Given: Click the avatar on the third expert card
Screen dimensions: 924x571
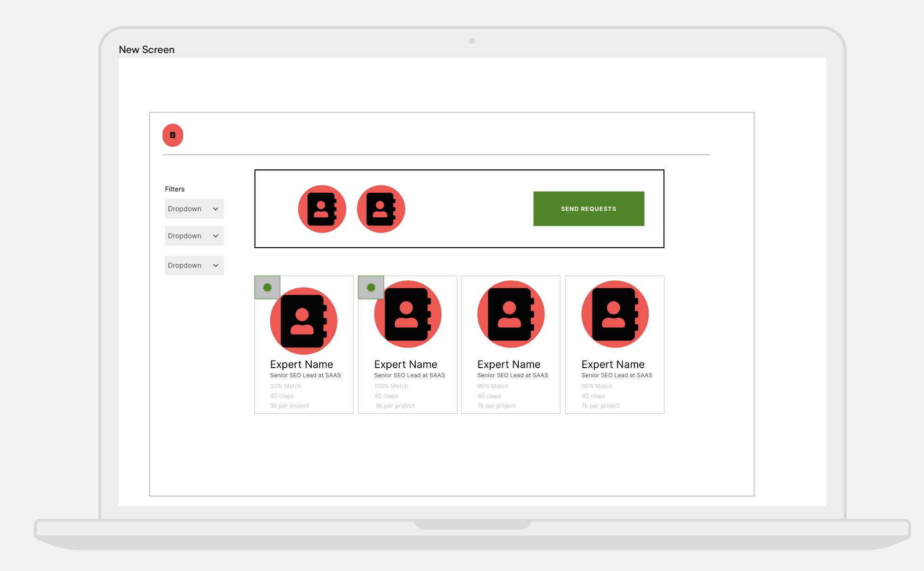Looking at the screenshot, I should [510, 314].
